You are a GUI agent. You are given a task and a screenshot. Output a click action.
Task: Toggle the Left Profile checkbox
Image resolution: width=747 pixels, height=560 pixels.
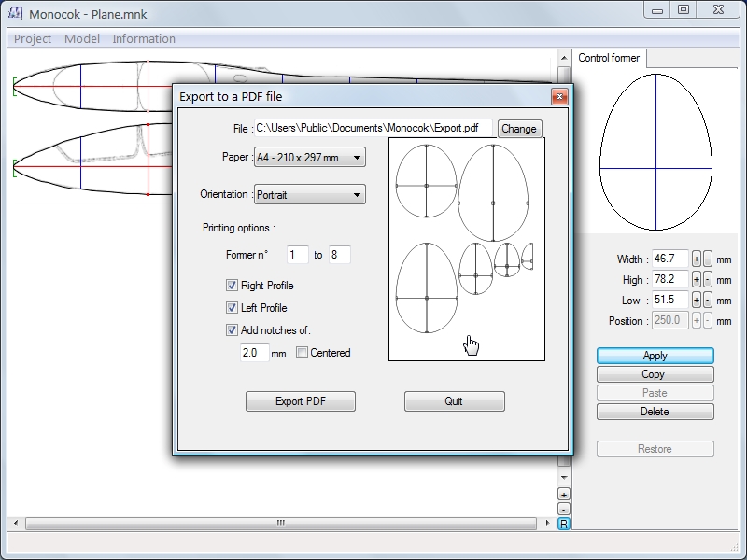232,308
